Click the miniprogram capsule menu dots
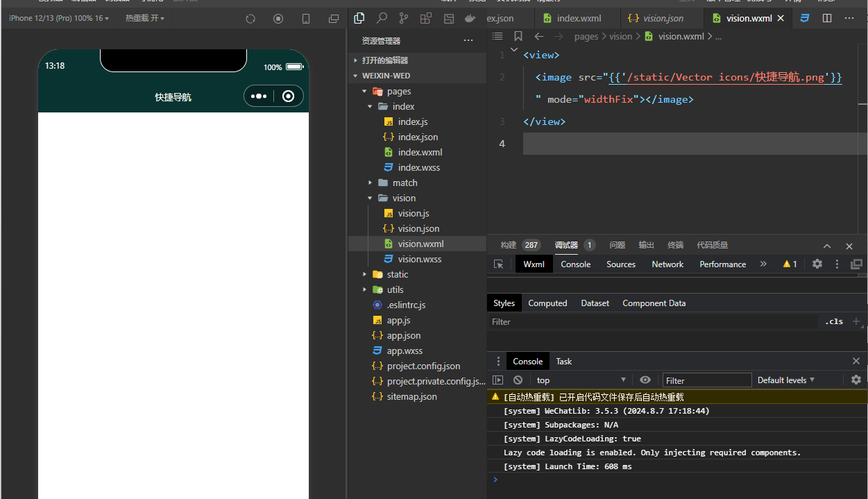 259,96
